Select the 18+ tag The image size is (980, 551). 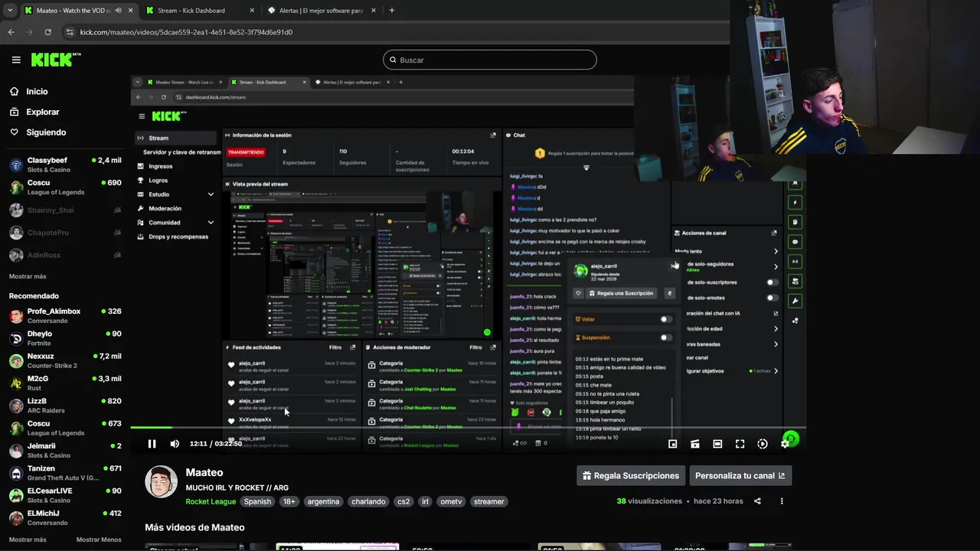click(289, 501)
